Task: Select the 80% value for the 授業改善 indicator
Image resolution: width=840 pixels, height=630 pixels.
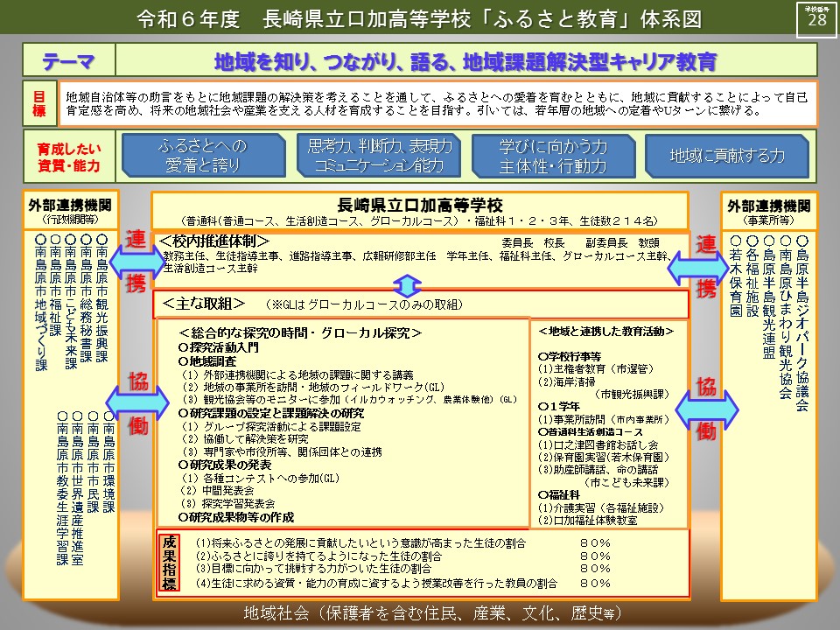Action: [595, 583]
